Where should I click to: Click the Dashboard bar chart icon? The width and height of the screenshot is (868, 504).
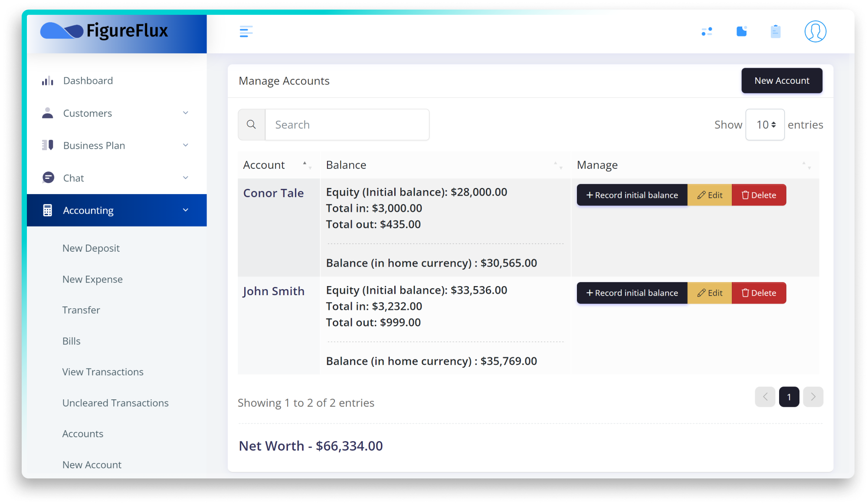tap(48, 81)
